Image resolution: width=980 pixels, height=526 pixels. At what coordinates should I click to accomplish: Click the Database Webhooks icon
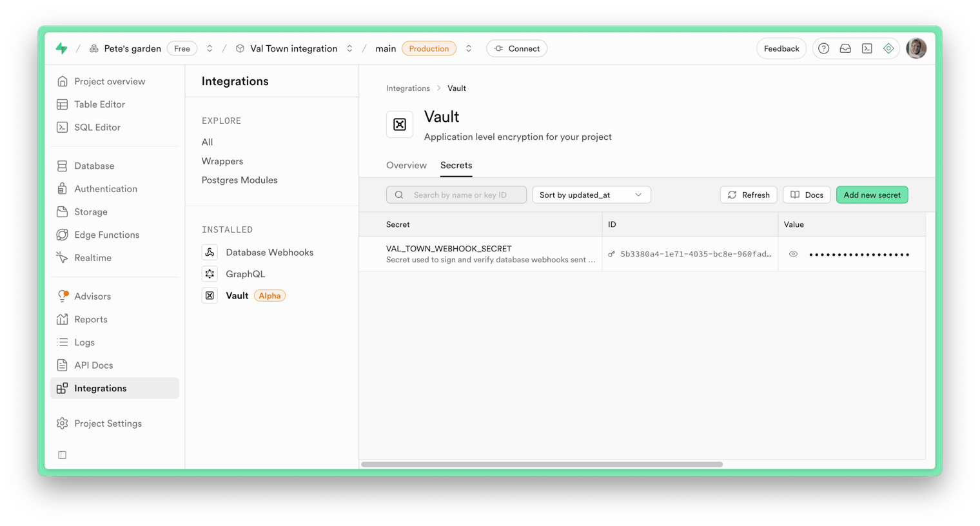(x=210, y=253)
